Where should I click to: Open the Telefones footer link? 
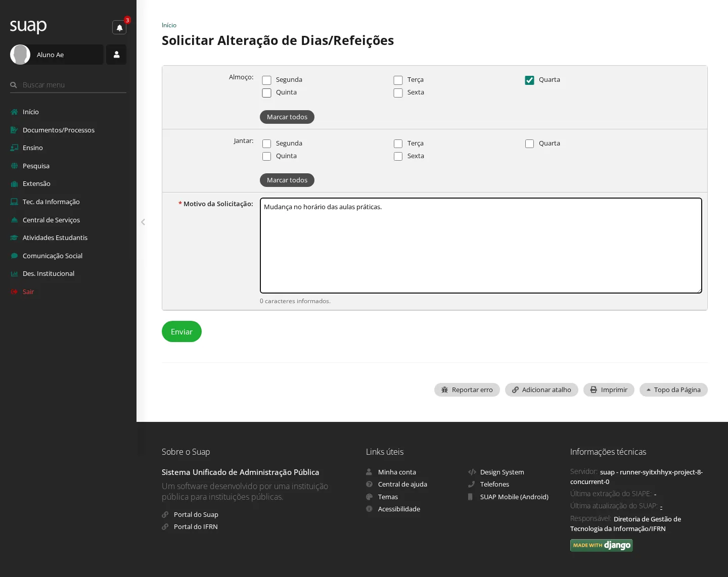[x=494, y=484]
